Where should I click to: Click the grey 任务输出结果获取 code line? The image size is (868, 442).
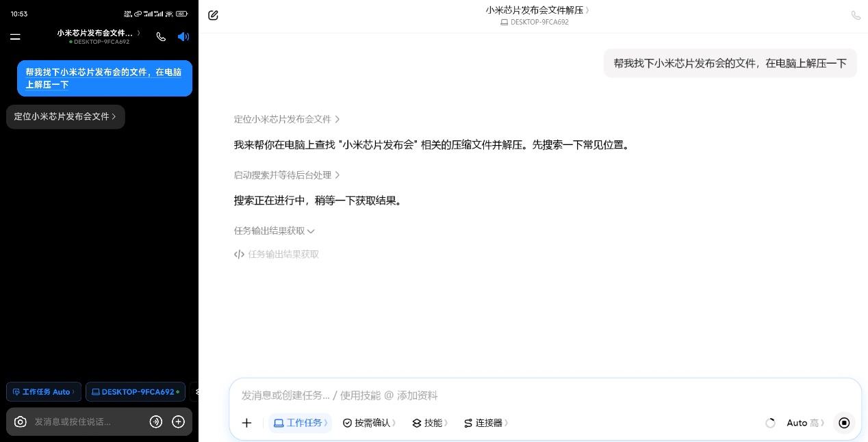277,255
